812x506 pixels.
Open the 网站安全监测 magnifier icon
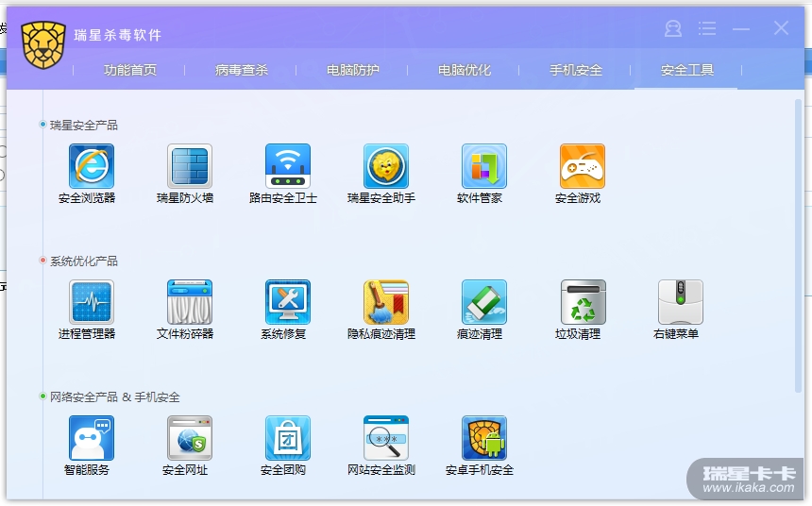point(386,438)
